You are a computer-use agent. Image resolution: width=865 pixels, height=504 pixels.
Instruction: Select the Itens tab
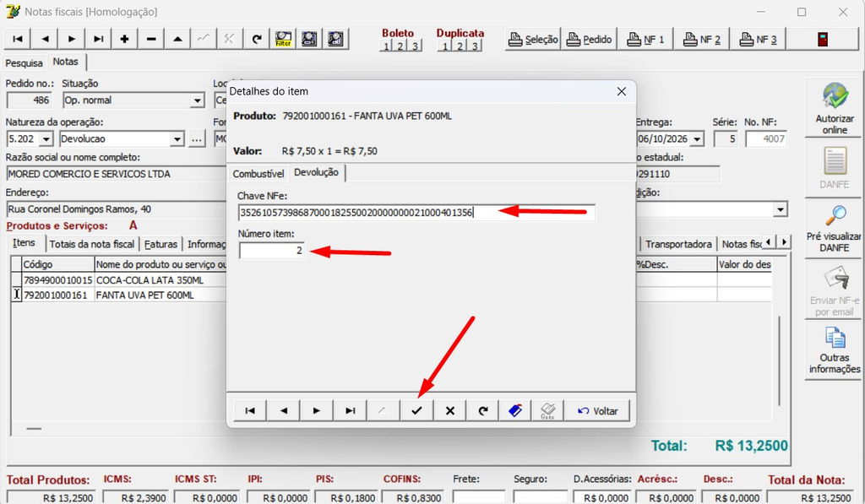tap(24, 243)
